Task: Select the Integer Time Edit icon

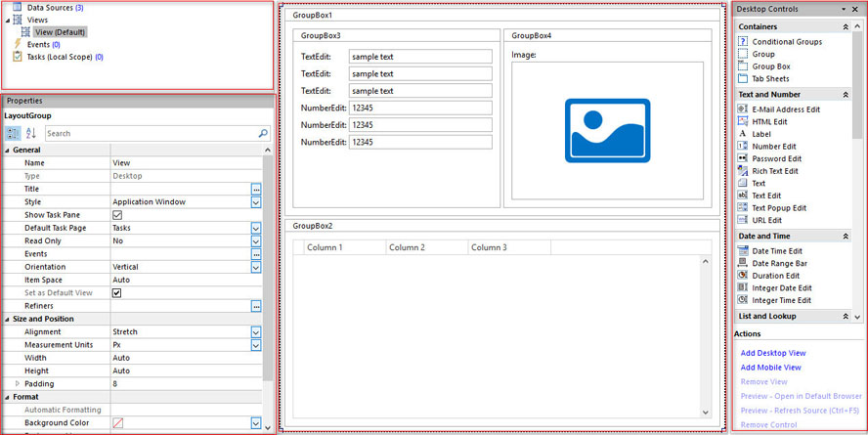Action: [743, 300]
